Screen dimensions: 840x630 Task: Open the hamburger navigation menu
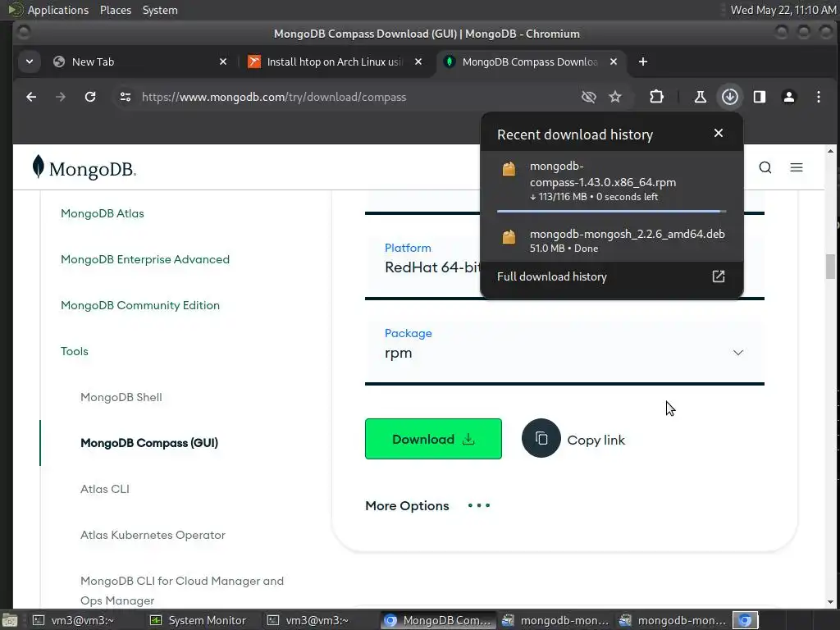point(796,167)
